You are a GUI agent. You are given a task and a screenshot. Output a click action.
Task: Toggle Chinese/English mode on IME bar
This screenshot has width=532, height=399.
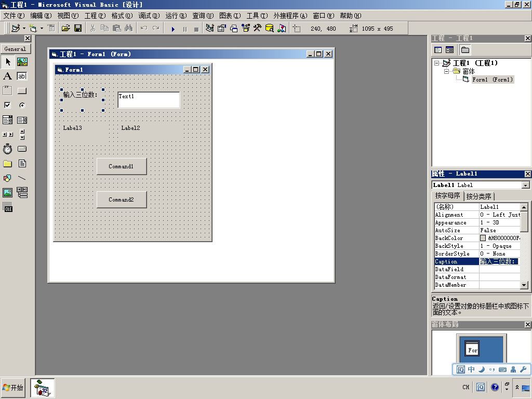471,369
